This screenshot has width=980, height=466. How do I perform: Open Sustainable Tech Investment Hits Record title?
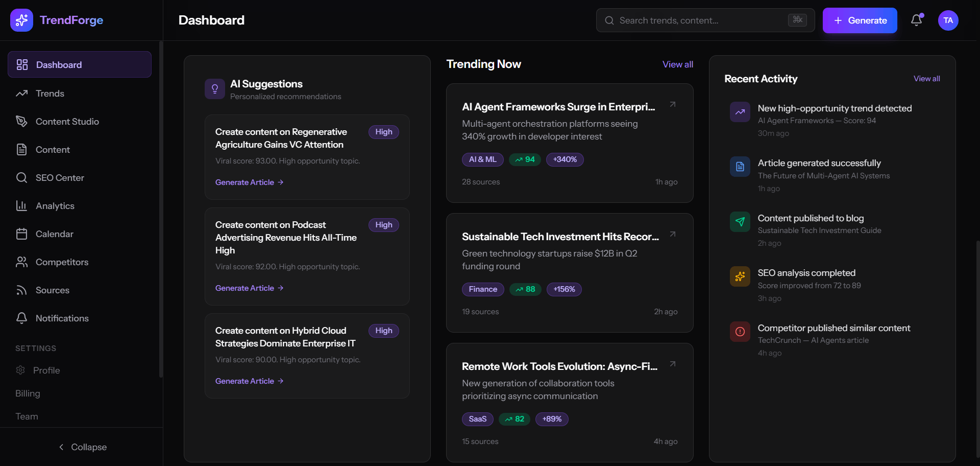pos(560,237)
